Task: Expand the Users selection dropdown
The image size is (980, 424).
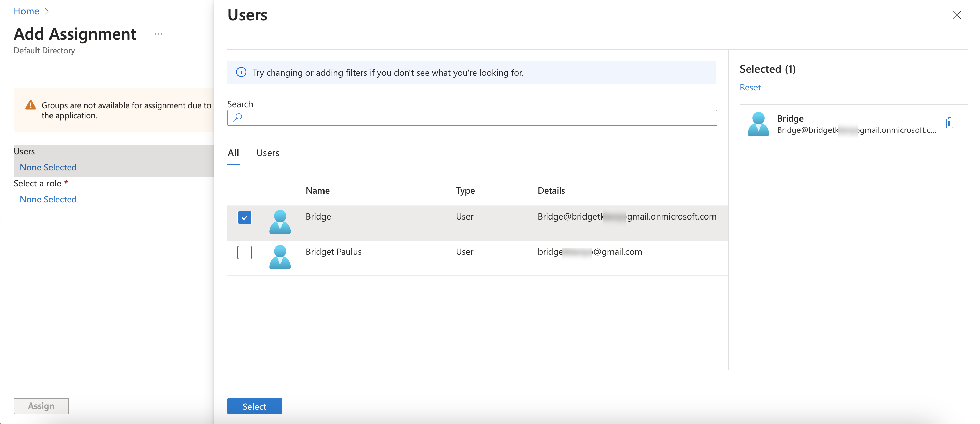Action: click(x=48, y=167)
